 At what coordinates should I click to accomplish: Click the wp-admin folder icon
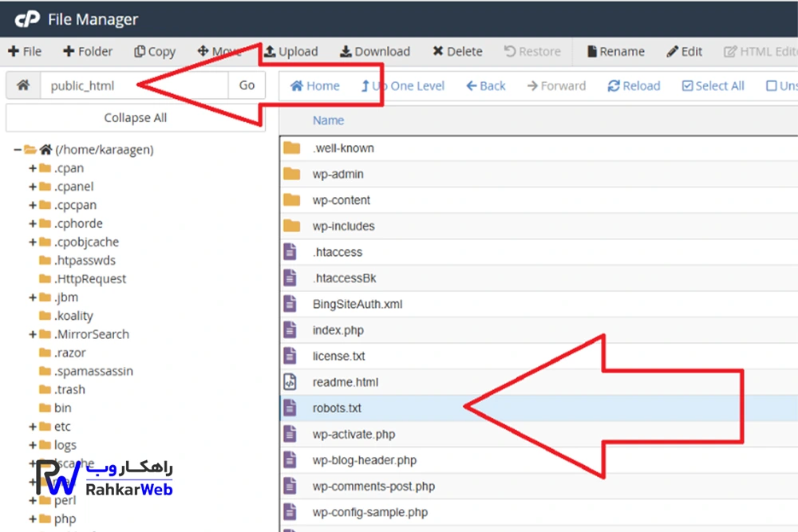pos(291,174)
